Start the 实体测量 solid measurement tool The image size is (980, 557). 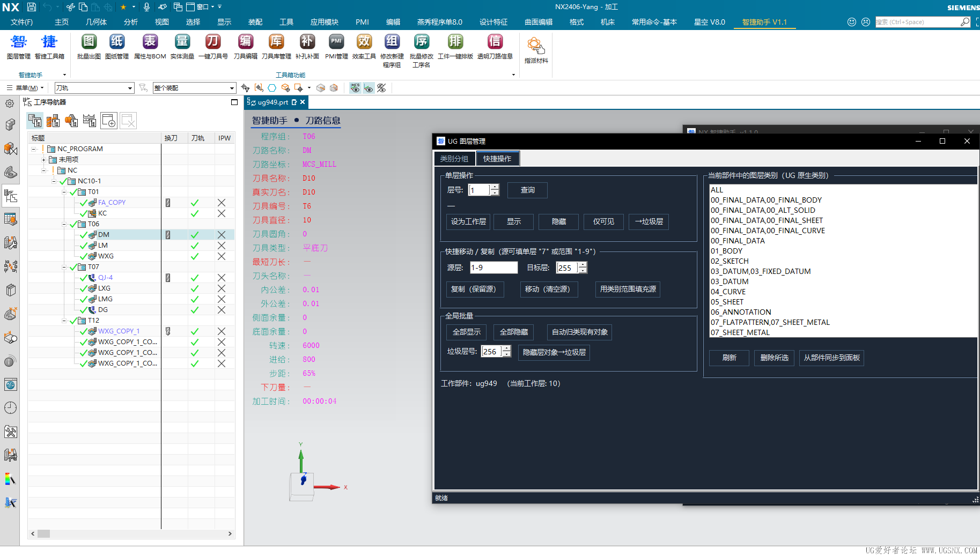(x=182, y=47)
